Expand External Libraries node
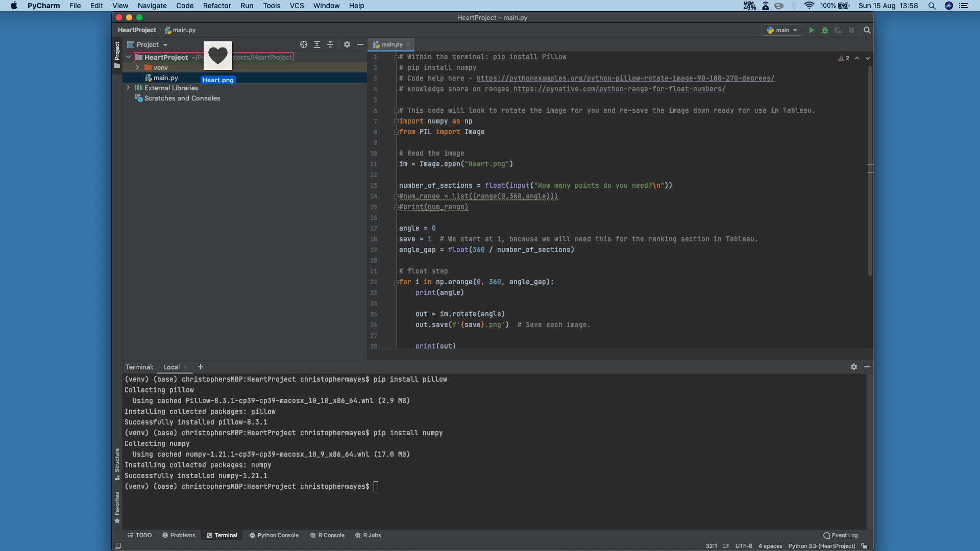 [128, 88]
